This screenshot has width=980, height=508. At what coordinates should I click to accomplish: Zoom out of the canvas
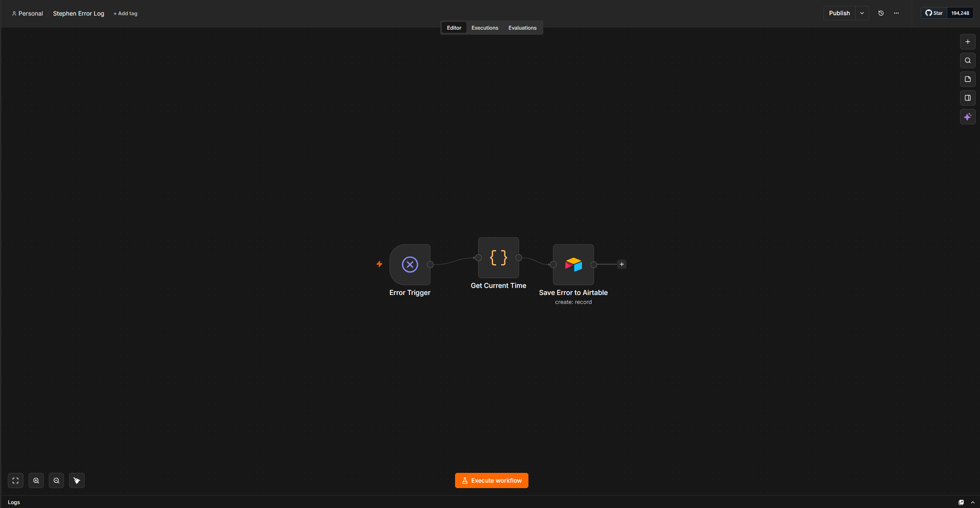pyautogui.click(x=56, y=480)
